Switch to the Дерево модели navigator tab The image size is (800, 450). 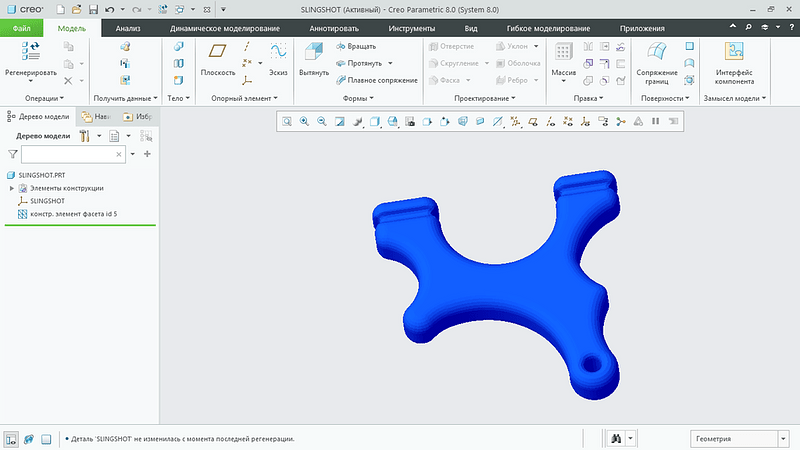[38, 116]
